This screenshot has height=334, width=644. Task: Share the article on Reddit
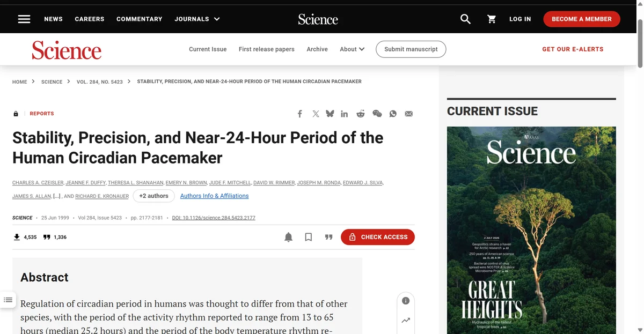tap(361, 114)
